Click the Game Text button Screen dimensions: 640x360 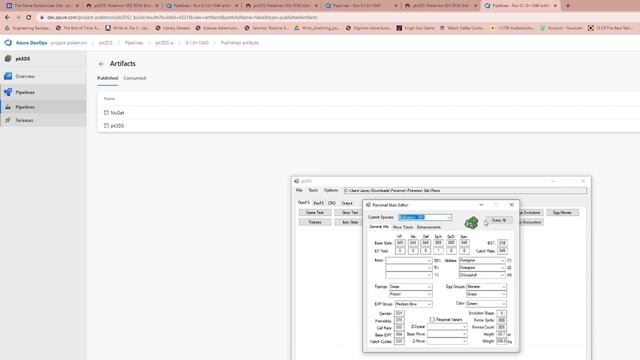pos(315,213)
